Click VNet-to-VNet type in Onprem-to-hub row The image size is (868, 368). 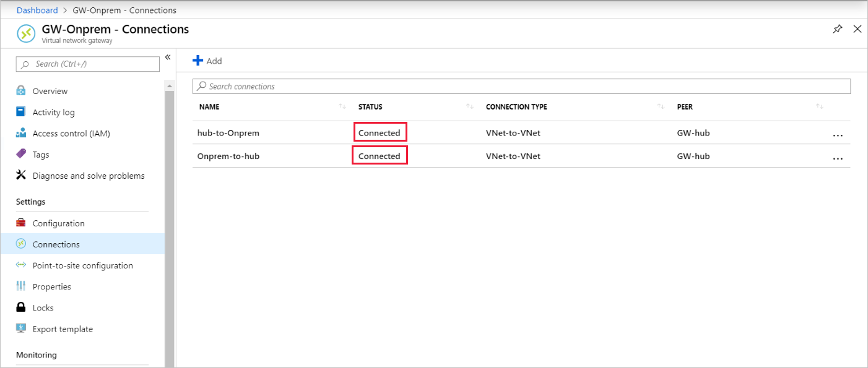coord(513,156)
